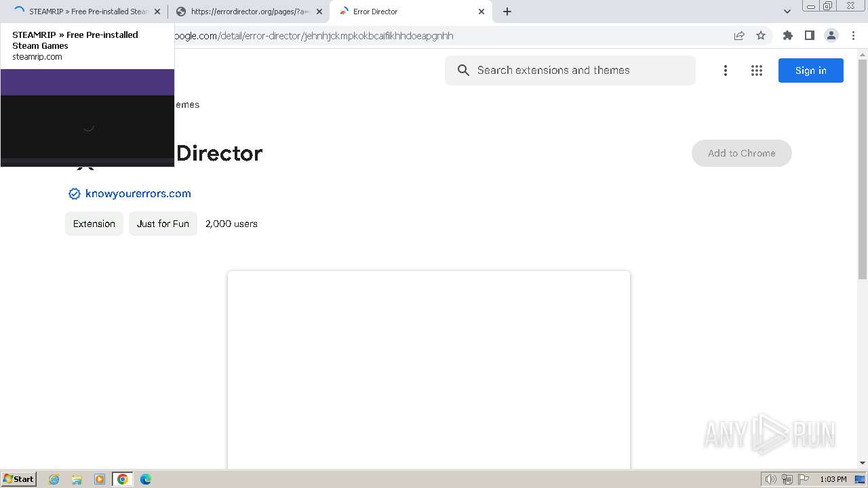
Task: Bookmark this page with the star icon
Action: pos(761,36)
